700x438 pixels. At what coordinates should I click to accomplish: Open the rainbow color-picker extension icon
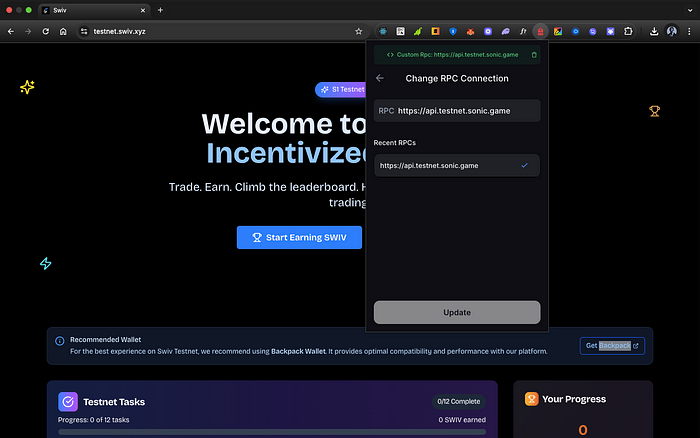pos(558,31)
